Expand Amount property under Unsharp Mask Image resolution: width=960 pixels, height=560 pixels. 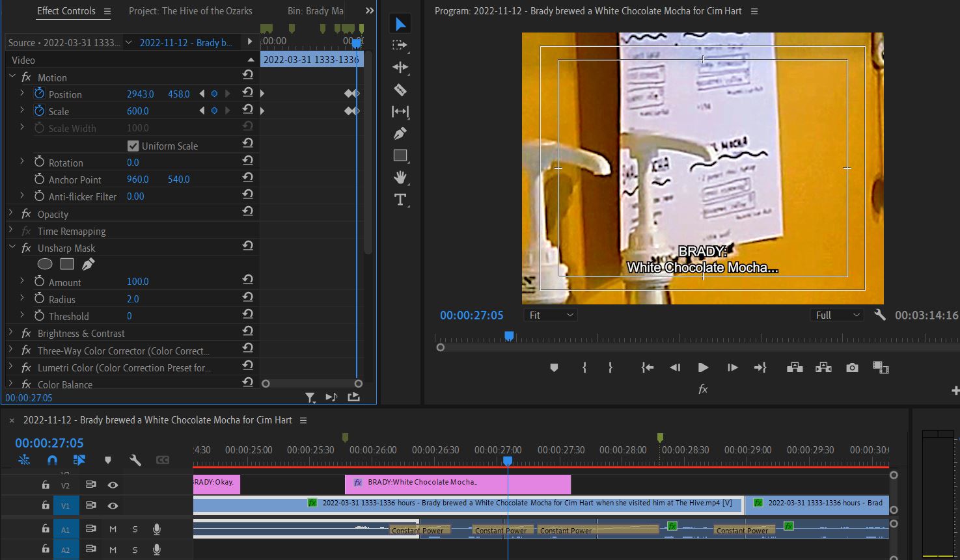coord(22,282)
